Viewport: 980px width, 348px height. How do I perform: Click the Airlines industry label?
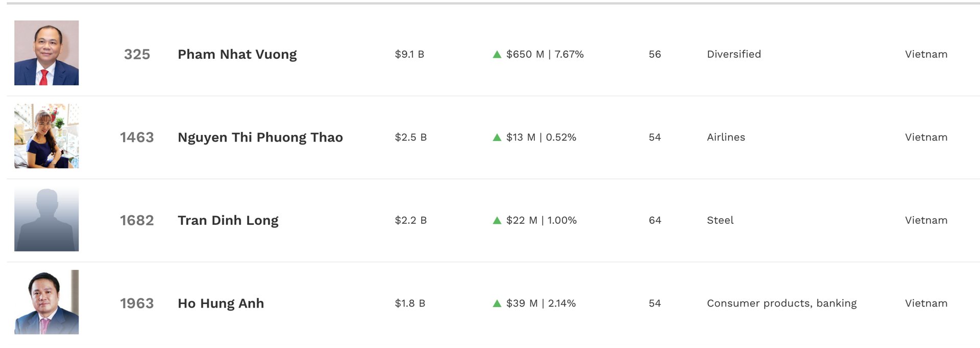(726, 137)
